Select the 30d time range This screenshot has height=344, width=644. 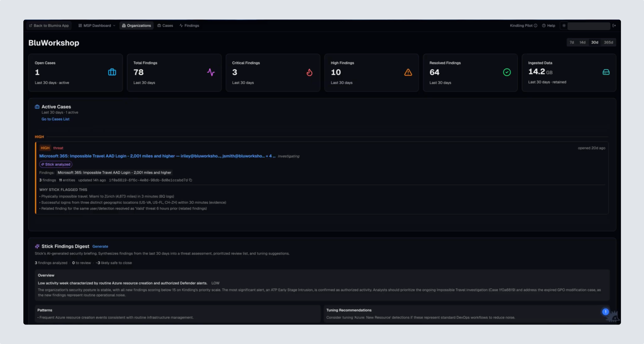(595, 42)
